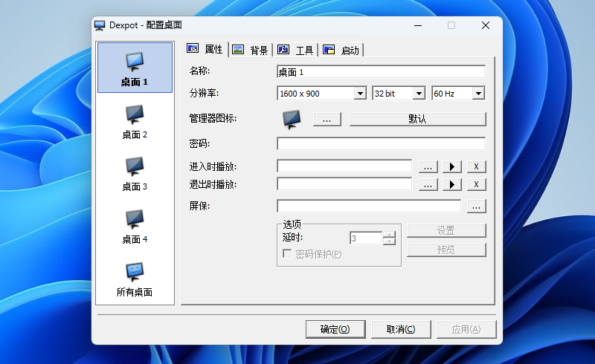Decrease the 延时 value with down arrow
Image resolution: width=595 pixels, height=364 pixels.
click(x=389, y=241)
